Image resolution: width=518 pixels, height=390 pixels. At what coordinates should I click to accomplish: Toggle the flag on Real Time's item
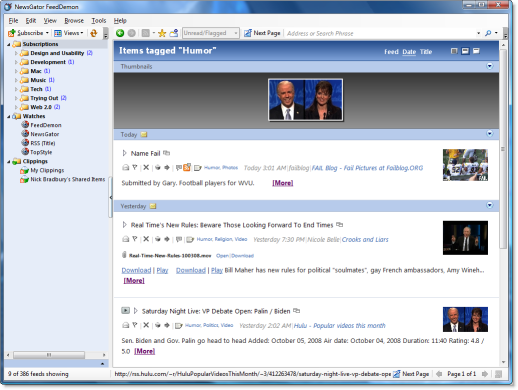[135, 239]
